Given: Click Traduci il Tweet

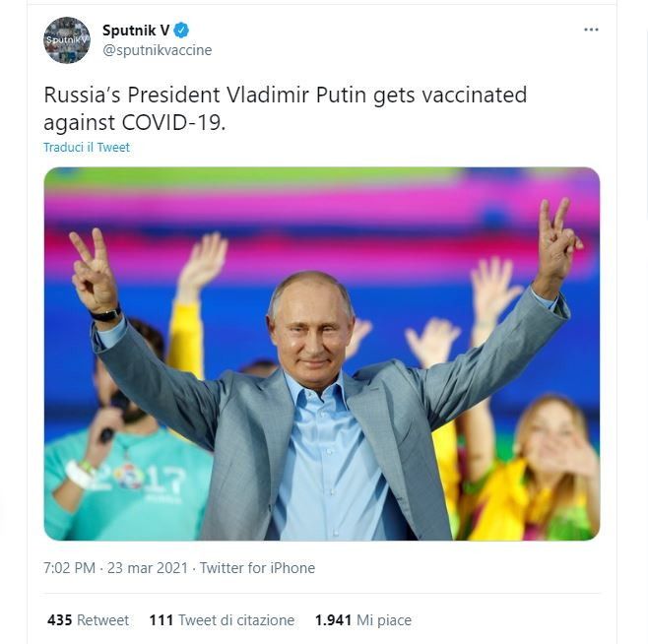Looking at the screenshot, I should click(87, 148).
